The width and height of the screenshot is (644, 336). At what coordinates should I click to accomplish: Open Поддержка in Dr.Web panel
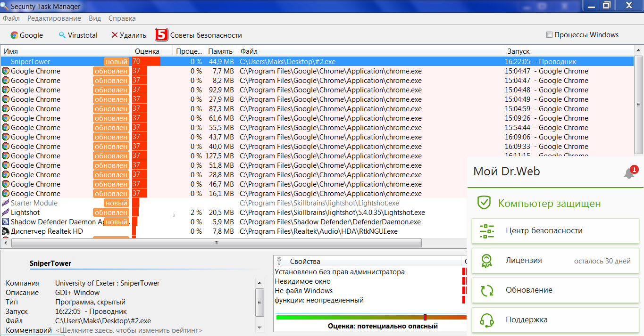[x=555, y=320]
